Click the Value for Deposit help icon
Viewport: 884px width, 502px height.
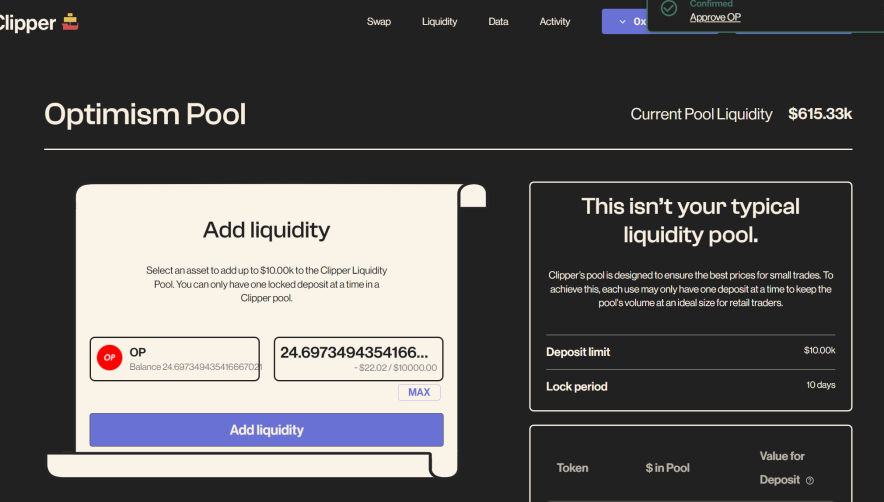pos(810,481)
